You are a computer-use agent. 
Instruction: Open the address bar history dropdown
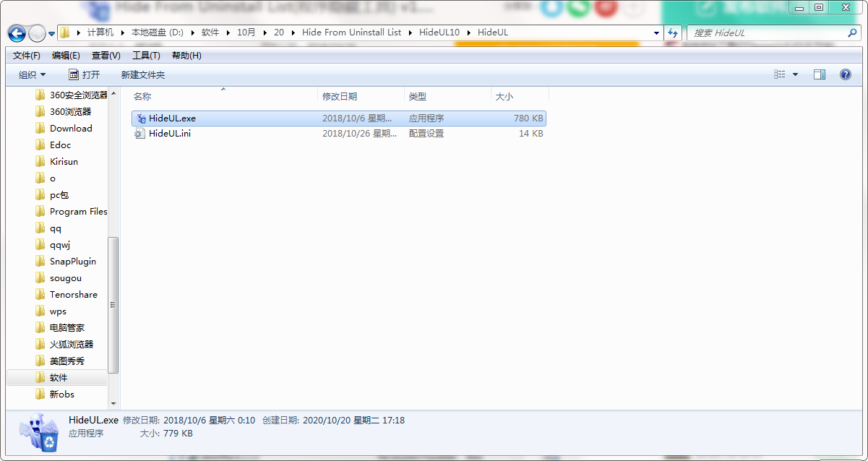point(656,33)
